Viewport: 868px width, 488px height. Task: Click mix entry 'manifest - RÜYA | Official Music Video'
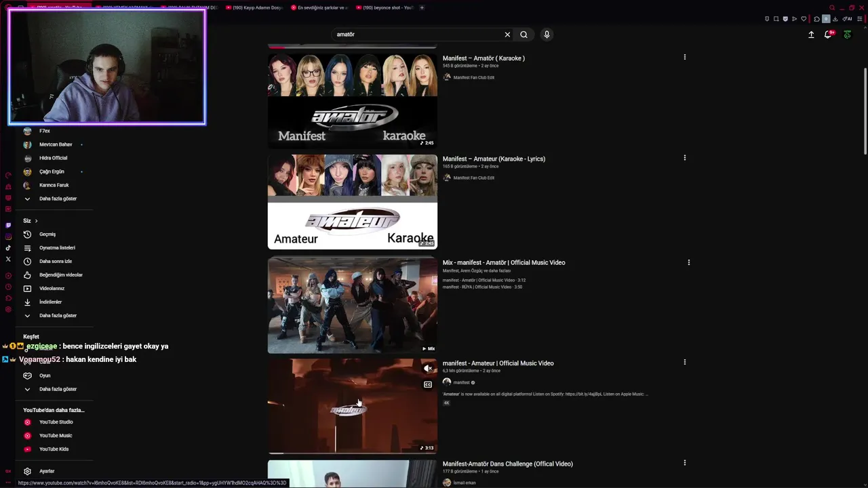[x=483, y=287]
